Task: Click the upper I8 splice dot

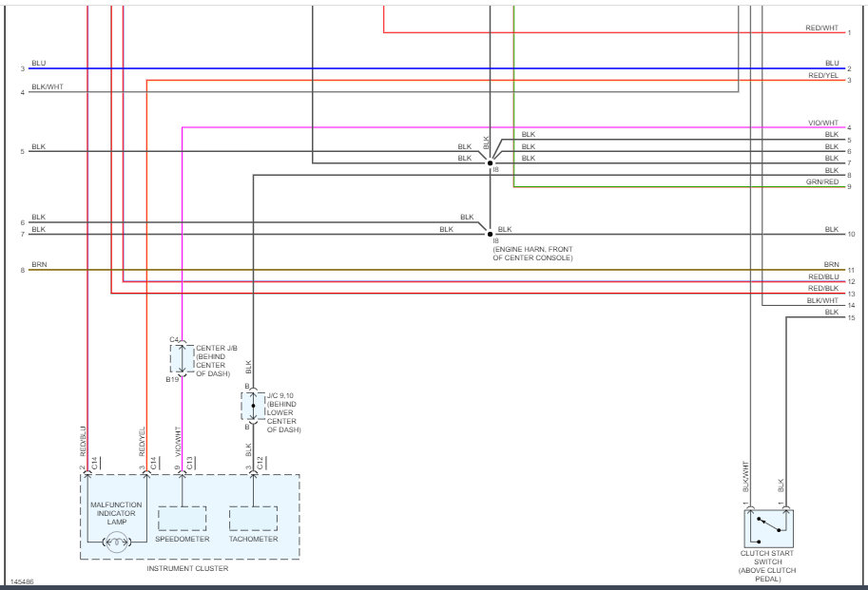Action: tap(490, 162)
